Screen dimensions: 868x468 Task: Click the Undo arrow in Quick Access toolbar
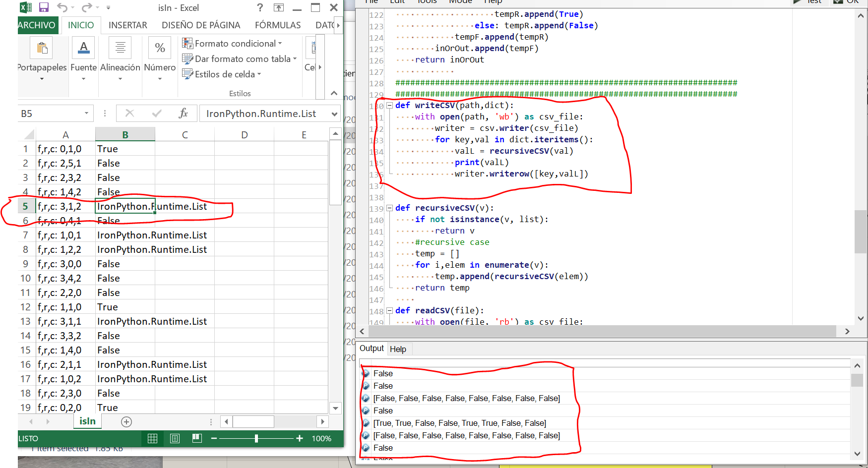[x=62, y=7]
